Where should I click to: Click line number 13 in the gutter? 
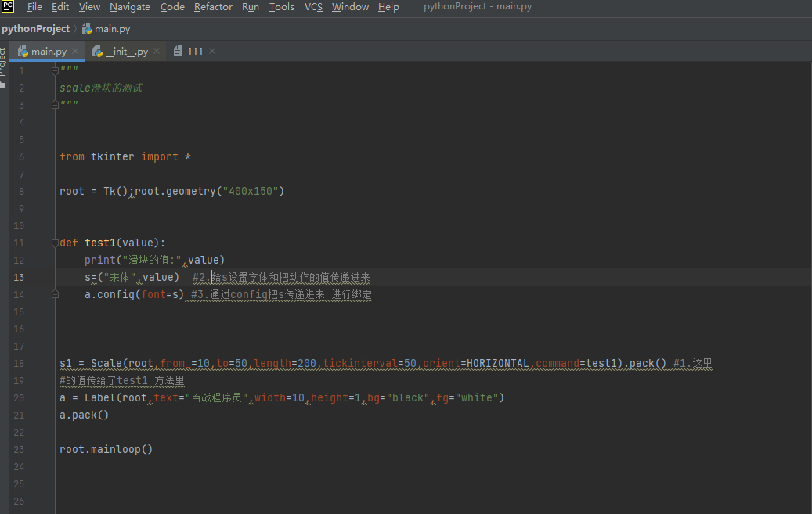tap(19, 278)
